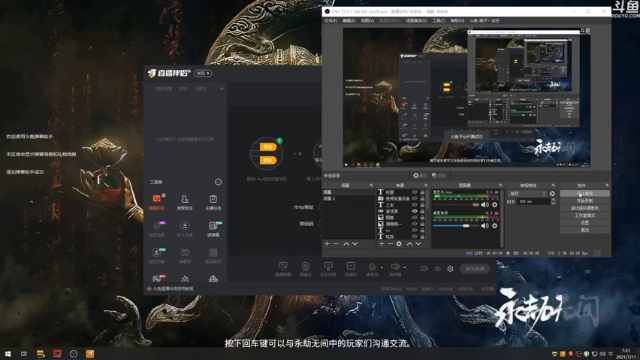Move selected scene down with arrow icon
Image resolution: width=640 pixels, height=360 pixels.
[x=355, y=244]
